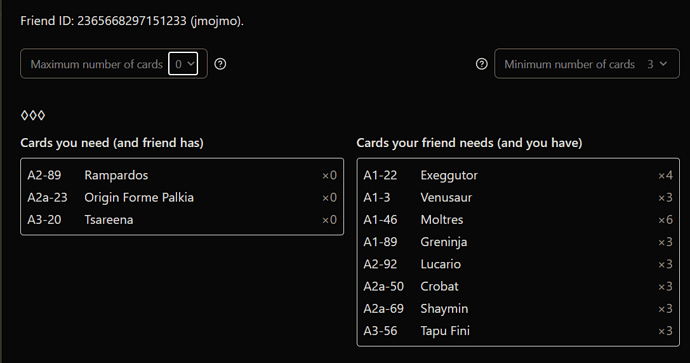Click the Venusaur A1-3 entry

click(x=518, y=198)
